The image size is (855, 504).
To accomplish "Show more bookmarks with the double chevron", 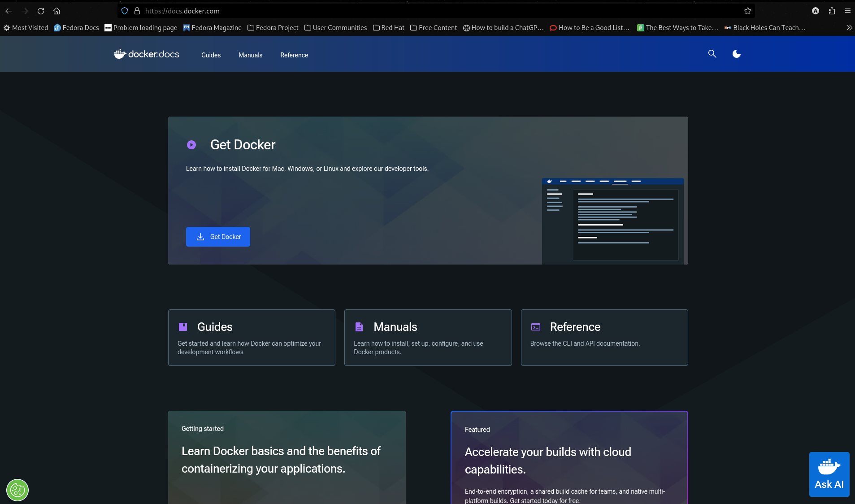I will (x=849, y=28).
